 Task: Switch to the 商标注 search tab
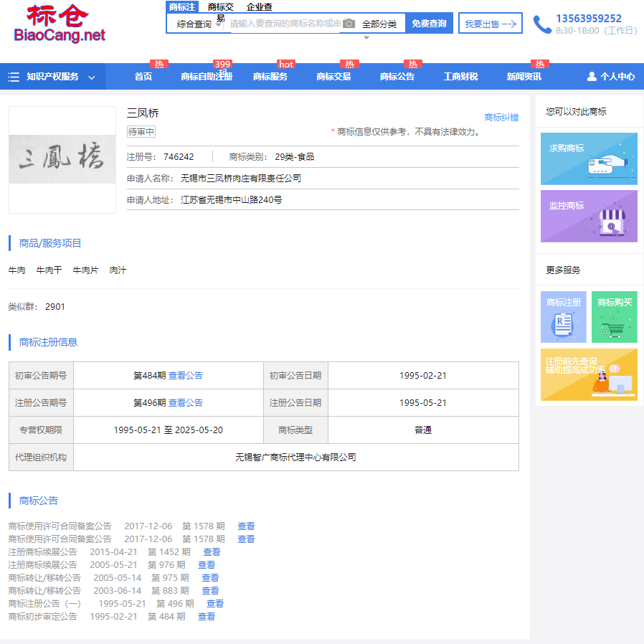[x=182, y=6]
